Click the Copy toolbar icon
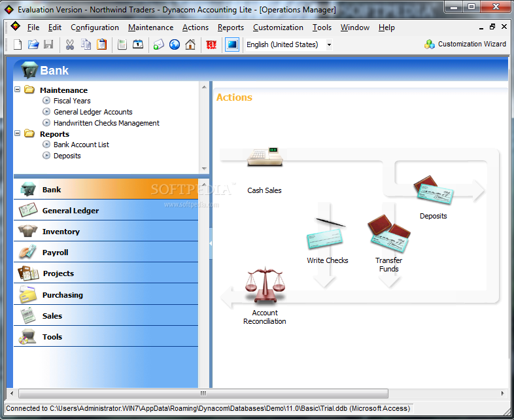Viewport: 514px width, 420px height. [x=86, y=44]
